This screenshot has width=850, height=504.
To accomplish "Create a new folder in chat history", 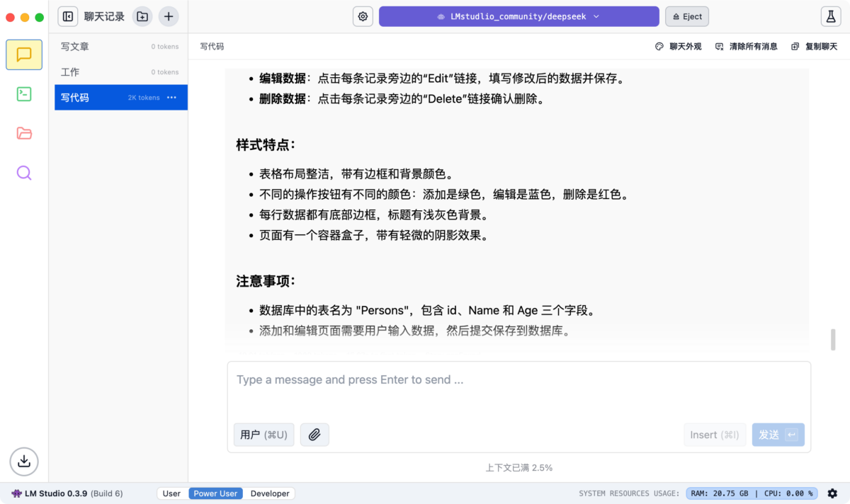I will [x=142, y=16].
